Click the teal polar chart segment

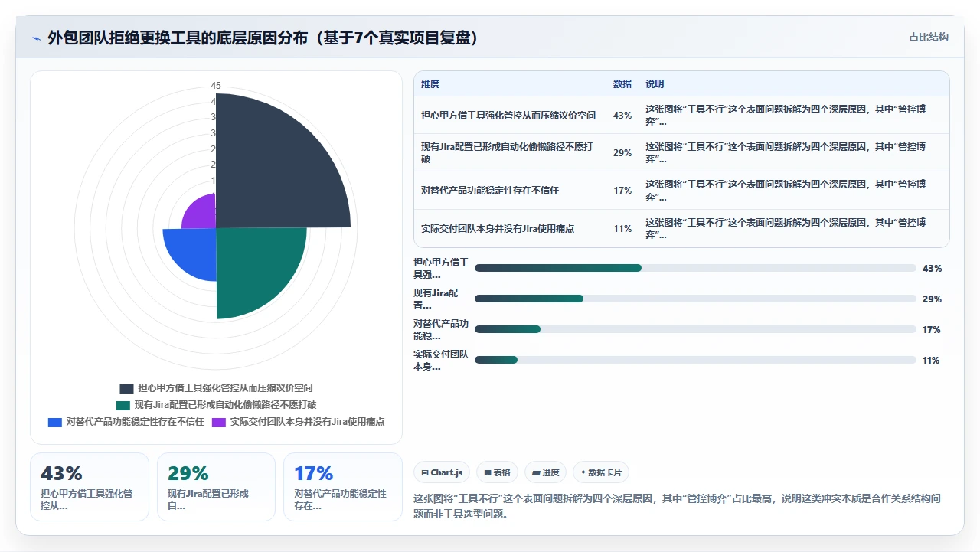pyautogui.click(x=256, y=268)
